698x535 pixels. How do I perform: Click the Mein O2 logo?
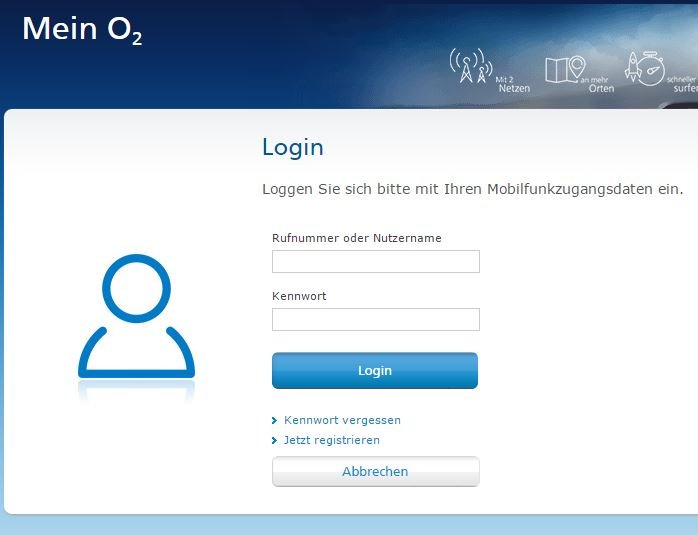82,30
